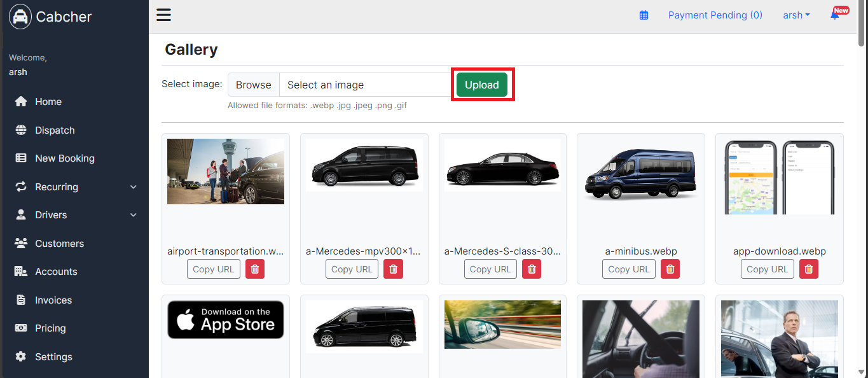The height and width of the screenshot is (378, 868).
Task: Delete the a-Mercedes-S-class image
Action: click(x=532, y=269)
